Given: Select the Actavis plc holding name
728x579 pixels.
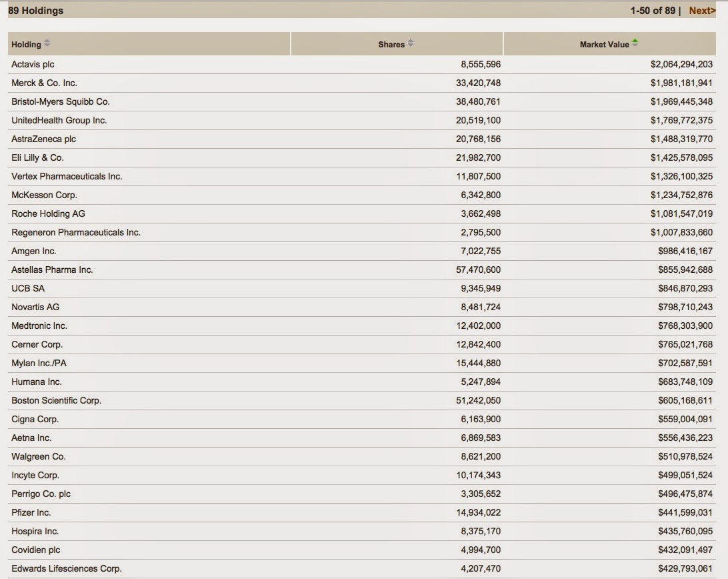Looking at the screenshot, I should pyautogui.click(x=33, y=65).
